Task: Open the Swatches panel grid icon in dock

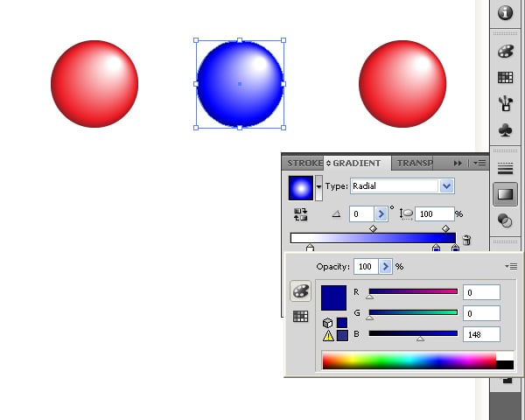Action: click(x=505, y=77)
